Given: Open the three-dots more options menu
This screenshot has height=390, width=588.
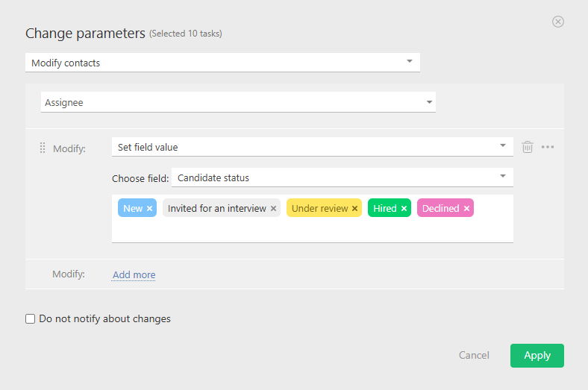Looking at the screenshot, I should click(548, 148).
